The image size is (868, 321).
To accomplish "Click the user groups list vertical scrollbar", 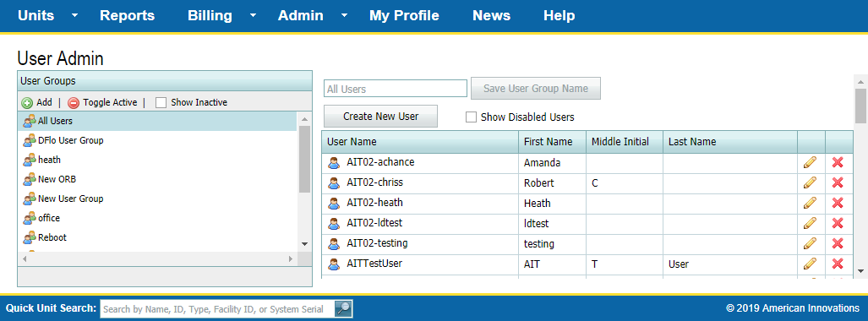I will (304, 160).
